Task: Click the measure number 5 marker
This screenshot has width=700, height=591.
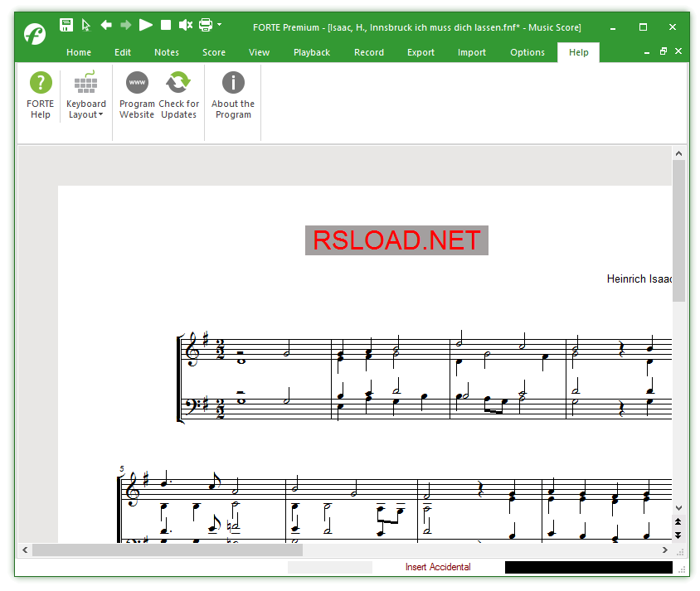Action: 121,469
